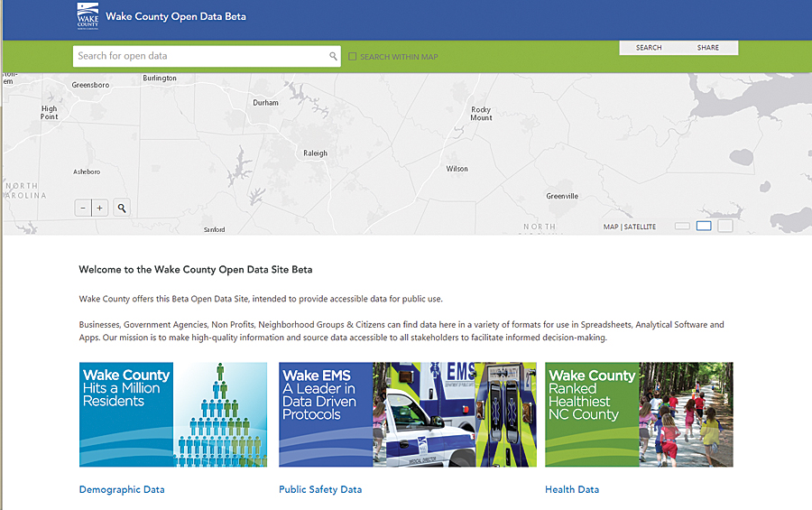The width and height of the screenshot is (812, 510).
Task: Open the Demographic Data link
Action: [x=122, y=489]
